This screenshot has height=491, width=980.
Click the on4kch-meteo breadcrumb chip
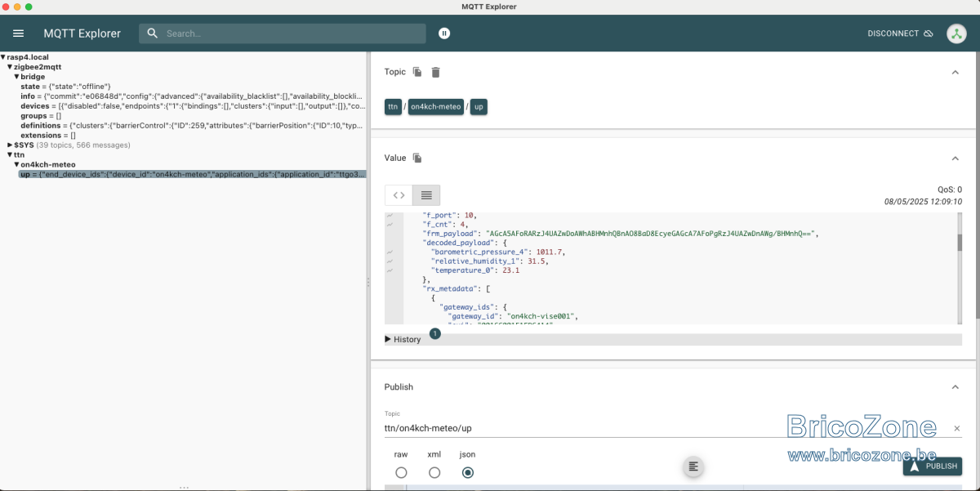(x=436, y=107)
